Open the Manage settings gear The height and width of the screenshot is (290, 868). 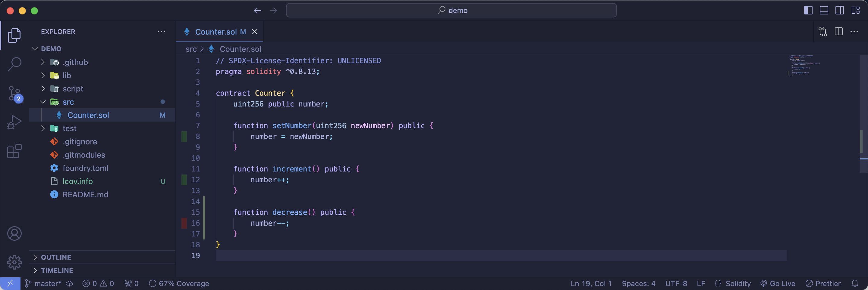pyautogui.click(x=14, y=262)
